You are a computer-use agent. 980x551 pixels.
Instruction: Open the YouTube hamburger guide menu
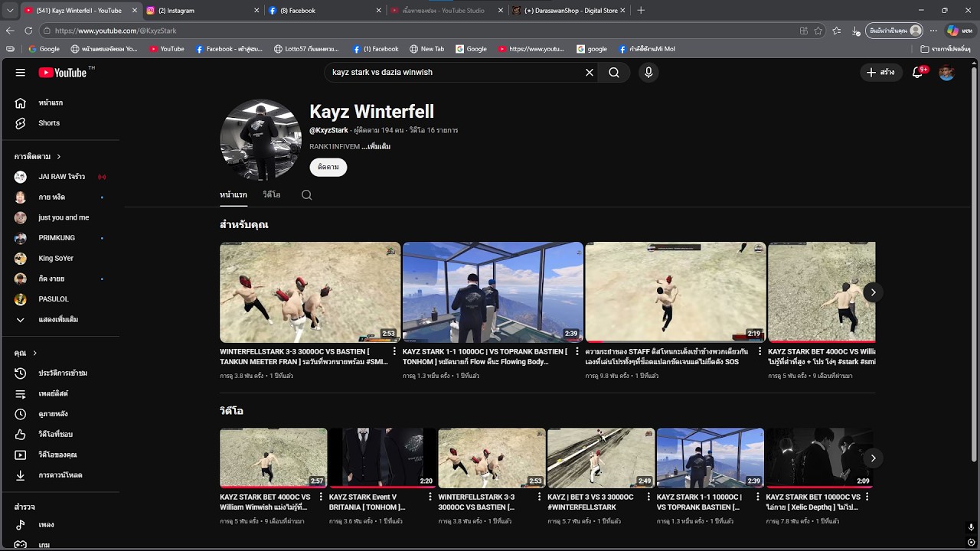coord(21,73)
